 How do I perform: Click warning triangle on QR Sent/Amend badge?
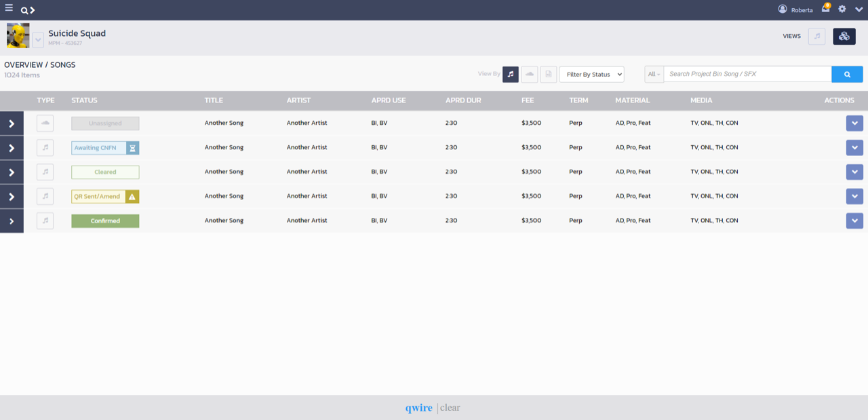[132, 197]
